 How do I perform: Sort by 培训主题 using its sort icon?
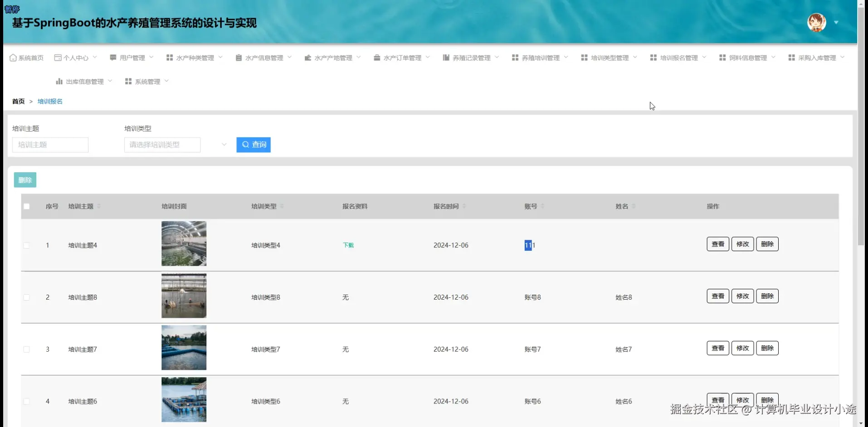(99, 206)
